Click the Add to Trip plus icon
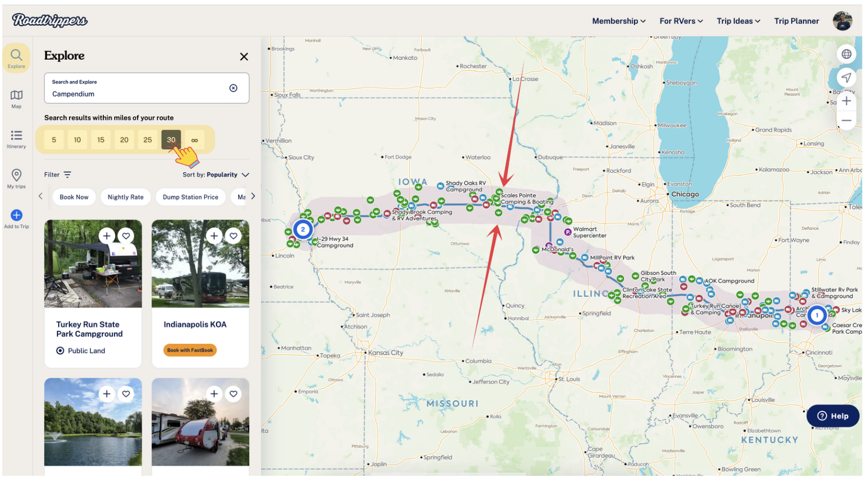Screen dimensions: 868x482 click(x=16, y=216)
